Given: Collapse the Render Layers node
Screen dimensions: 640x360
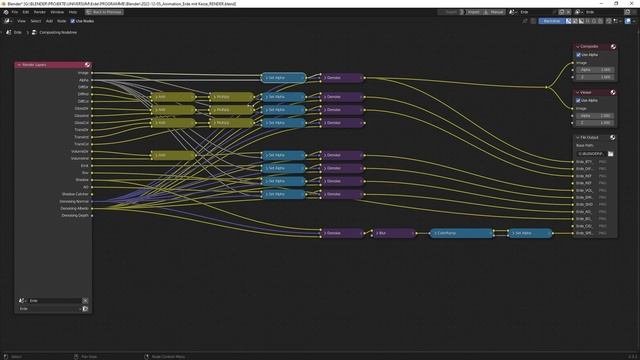Looking at the screenshot, I should (x=19, y=65).
